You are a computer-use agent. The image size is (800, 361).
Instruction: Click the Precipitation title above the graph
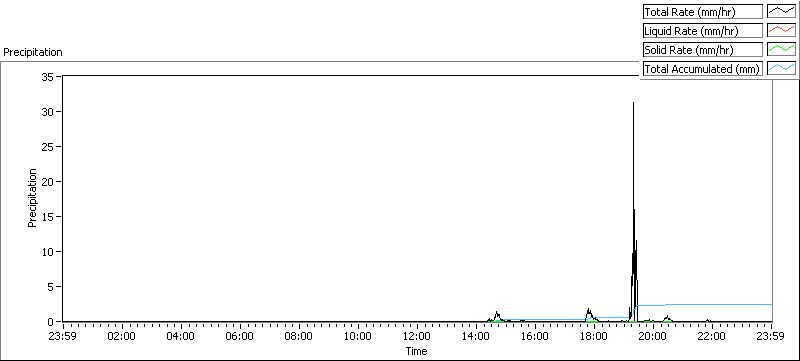(x=33, y=52)
